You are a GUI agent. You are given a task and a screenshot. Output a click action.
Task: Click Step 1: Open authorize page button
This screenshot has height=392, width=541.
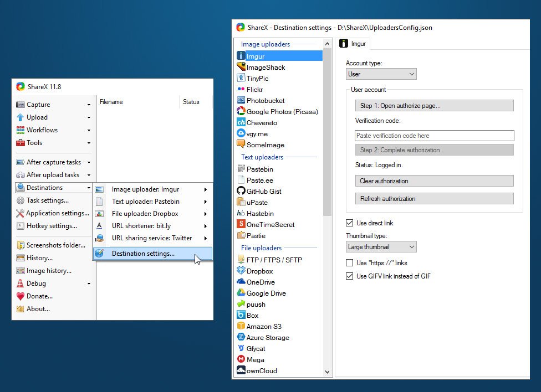pyautogui.click(x=435, y=106)
